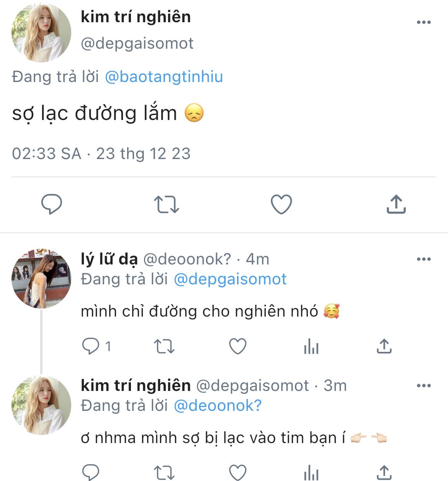Retweet lý lữ dạ's reply

164,346
